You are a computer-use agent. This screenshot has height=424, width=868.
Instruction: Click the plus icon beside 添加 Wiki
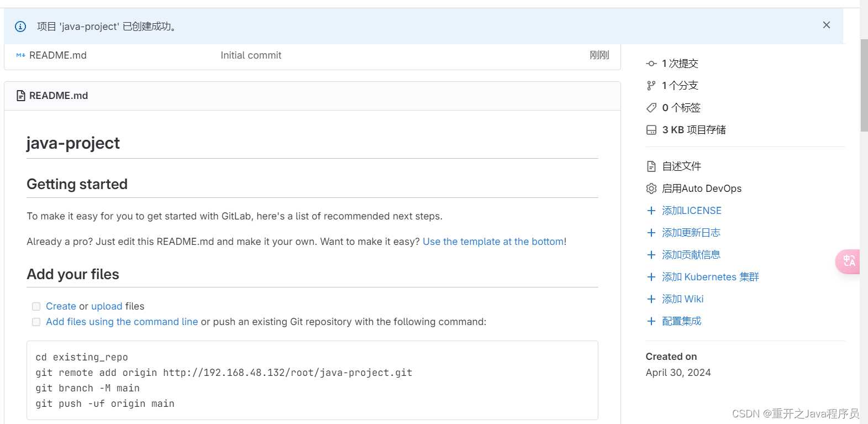(x=651, y=299)
